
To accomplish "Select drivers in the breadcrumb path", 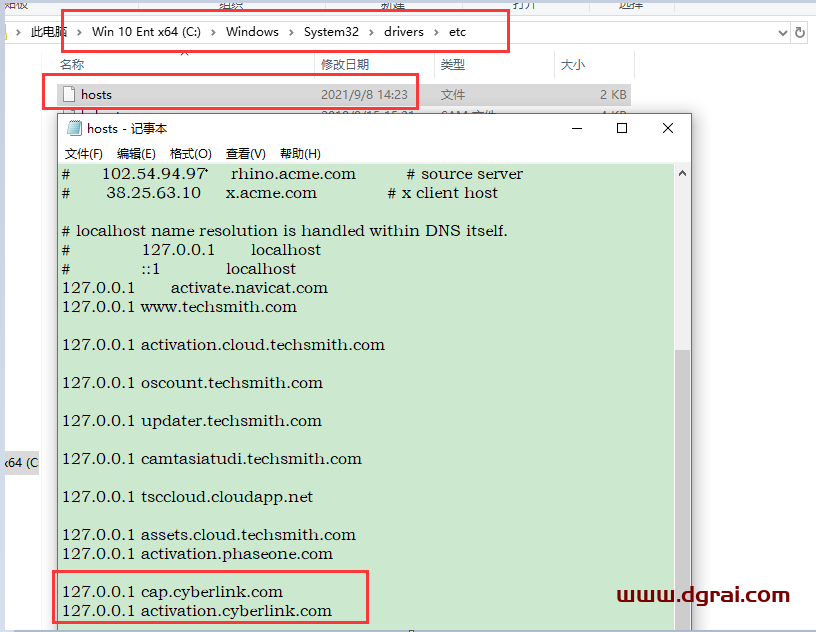I will [x=404, y=32].
